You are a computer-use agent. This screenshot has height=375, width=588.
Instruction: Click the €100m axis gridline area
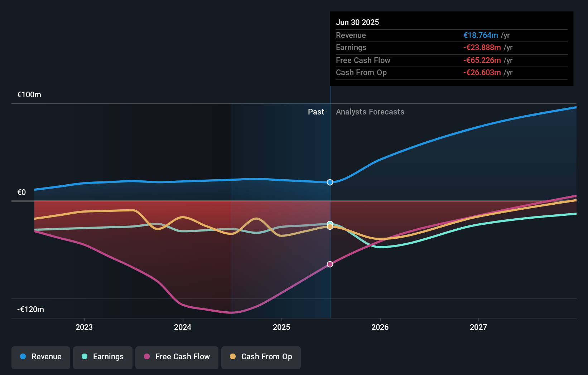tap(29, 94)
